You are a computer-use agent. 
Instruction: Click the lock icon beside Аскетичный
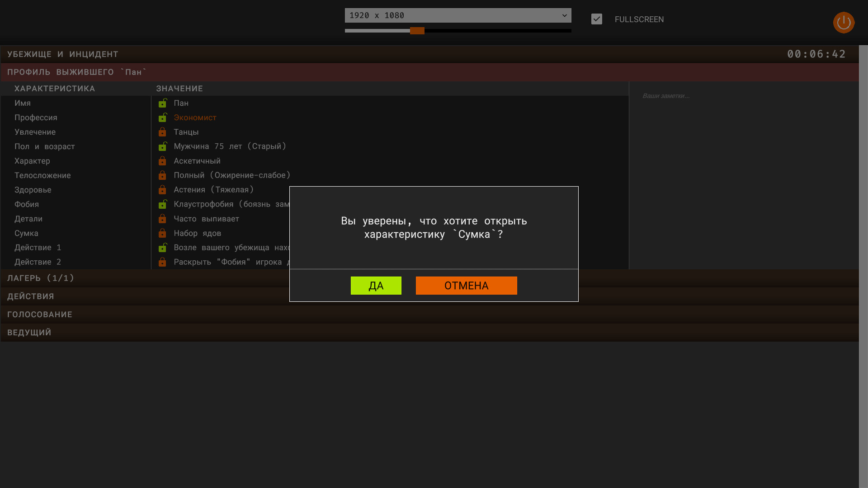click(x=163, y=161)
